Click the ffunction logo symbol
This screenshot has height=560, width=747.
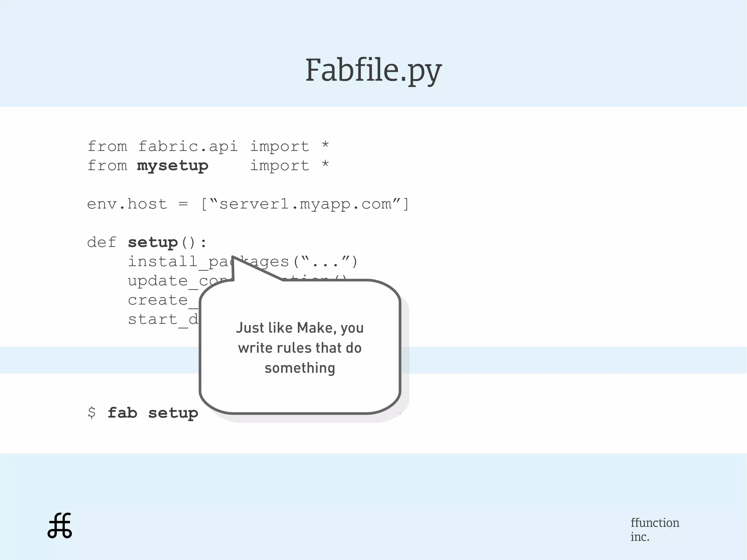60,526
